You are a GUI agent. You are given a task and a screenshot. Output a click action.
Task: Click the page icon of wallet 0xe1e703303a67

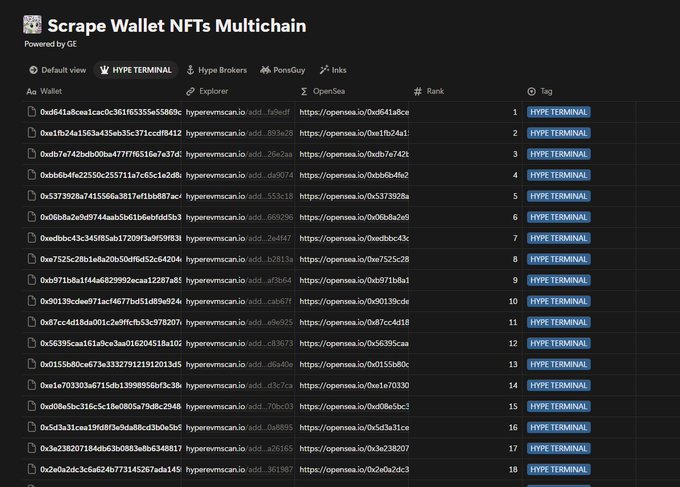pyautogui.click(x=32, y=386)
